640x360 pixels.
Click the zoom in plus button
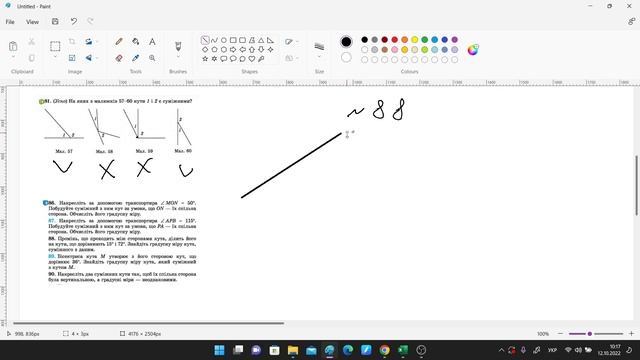coord(631,334)
